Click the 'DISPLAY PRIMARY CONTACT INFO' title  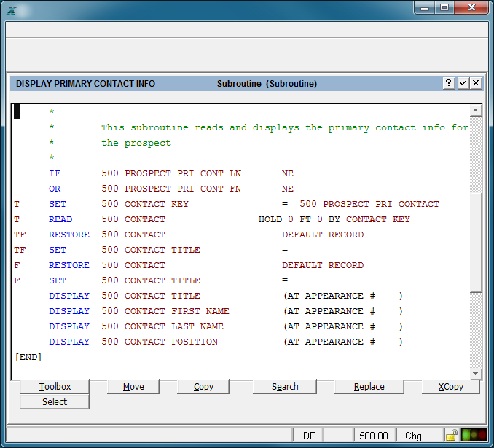[85, 84]
